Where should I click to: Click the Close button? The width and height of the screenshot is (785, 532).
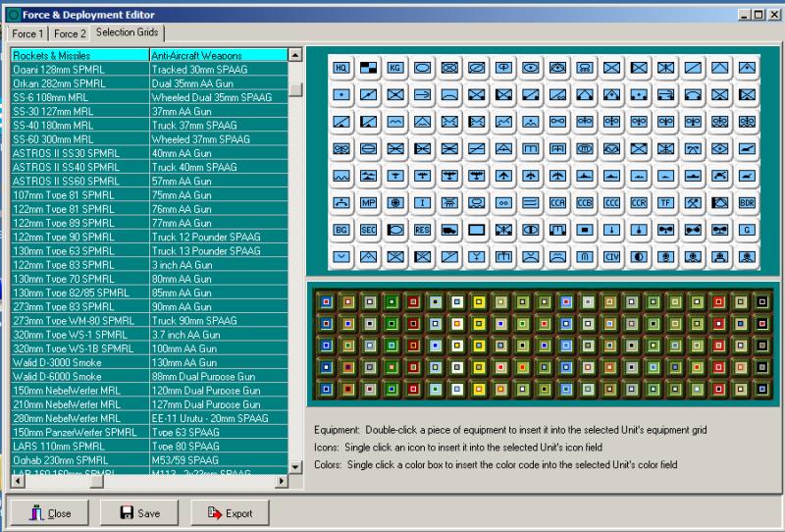(50, 513)
